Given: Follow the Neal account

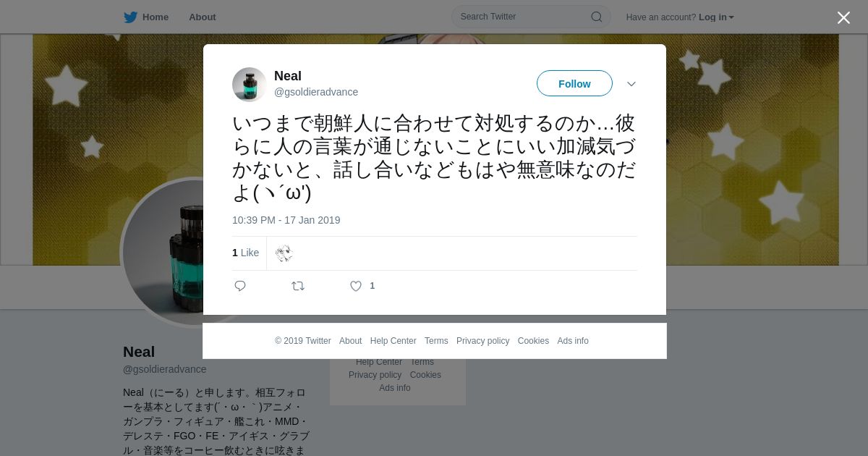Looking at the screenshot, I should click(574, 83).
